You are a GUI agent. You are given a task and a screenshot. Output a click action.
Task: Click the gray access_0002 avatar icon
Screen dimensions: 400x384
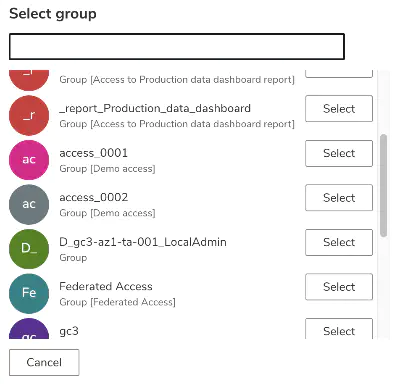click(x=29, y=204)
